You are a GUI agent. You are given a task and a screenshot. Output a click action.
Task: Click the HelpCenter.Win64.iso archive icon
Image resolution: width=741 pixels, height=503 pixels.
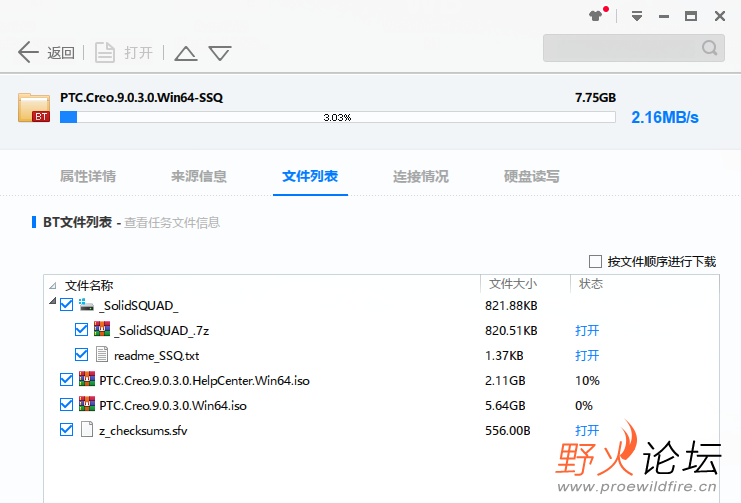click(x=86, y=379)
